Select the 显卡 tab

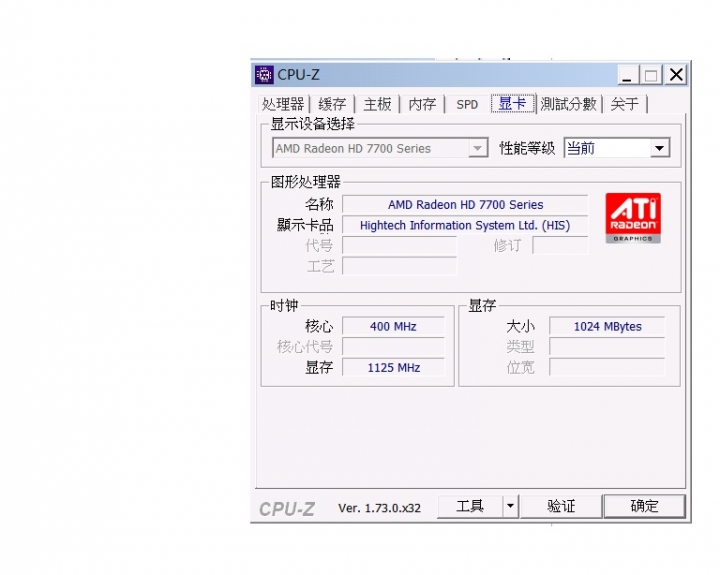coord(512,103)
